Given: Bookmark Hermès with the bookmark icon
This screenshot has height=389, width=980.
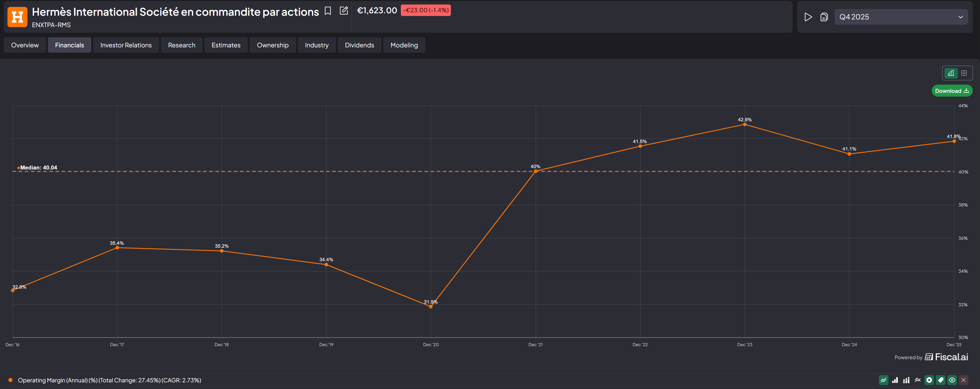Looking at the screenshot, I should tap(328, 11).
